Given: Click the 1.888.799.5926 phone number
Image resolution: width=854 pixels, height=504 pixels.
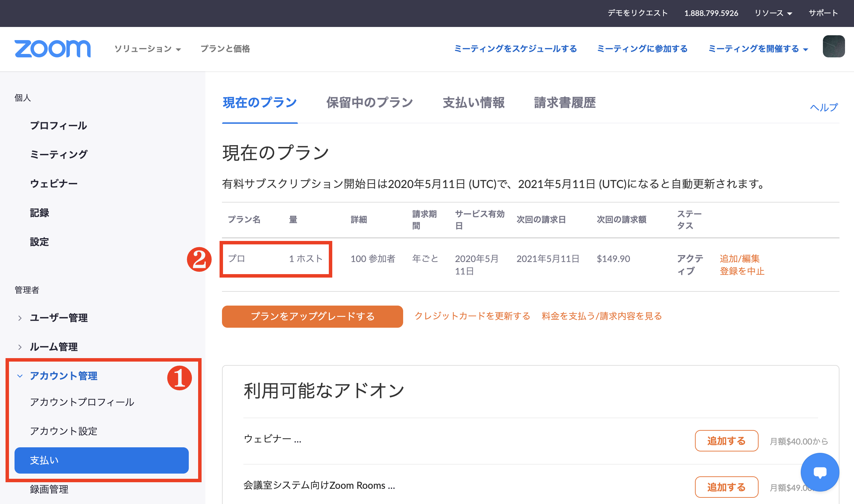Looking at the screenshot, I should point(711,13).
